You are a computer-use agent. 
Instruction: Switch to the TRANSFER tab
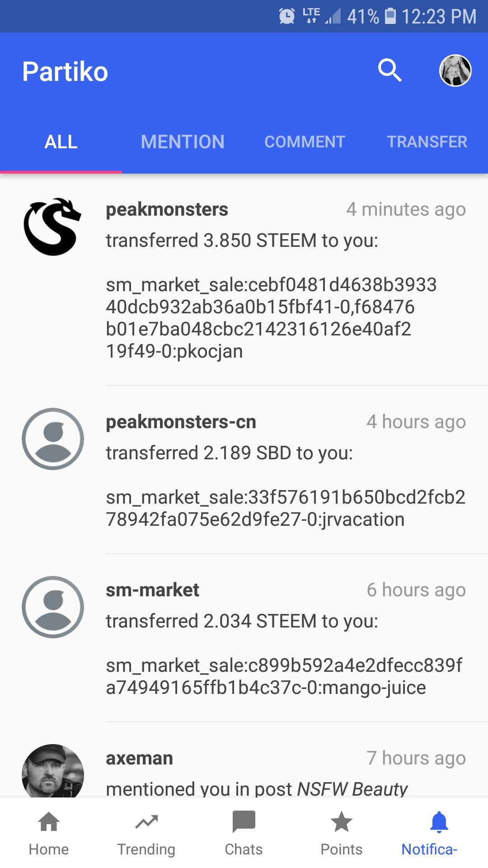pos(427,142)
